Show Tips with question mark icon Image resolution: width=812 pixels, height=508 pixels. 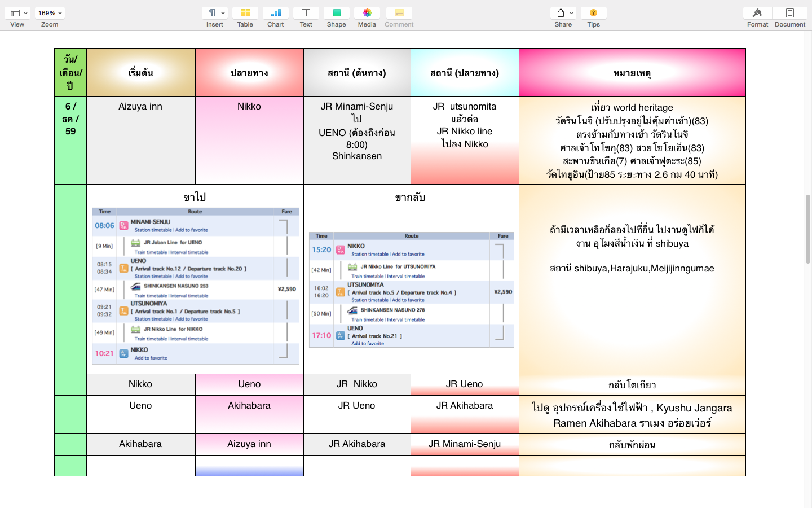pos(594,13)
